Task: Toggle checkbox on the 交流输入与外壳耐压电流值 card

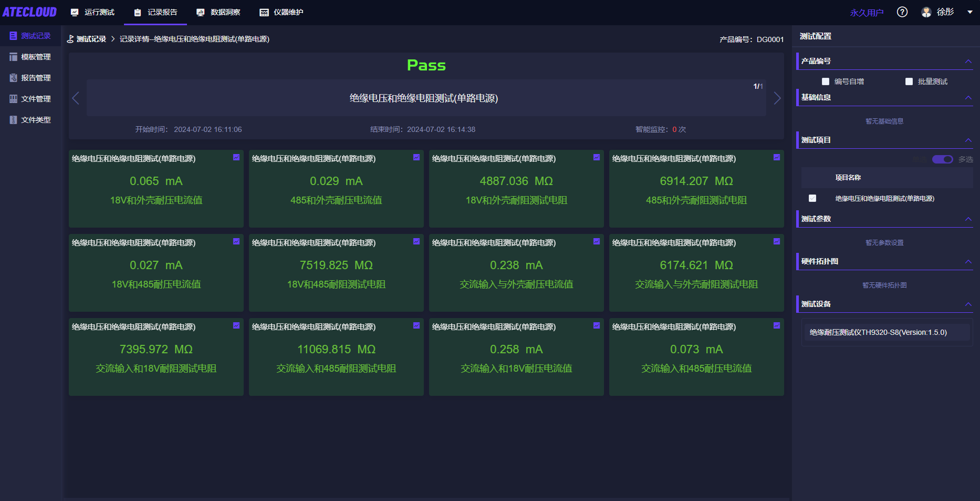Action: [x=597, y=241]
